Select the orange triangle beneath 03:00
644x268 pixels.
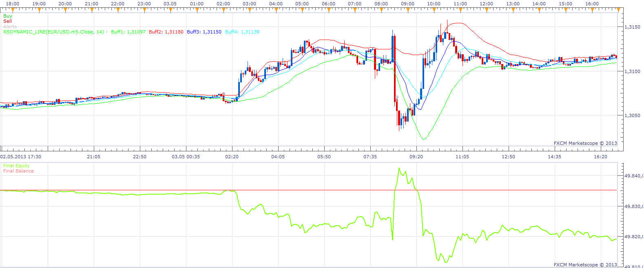250,10
